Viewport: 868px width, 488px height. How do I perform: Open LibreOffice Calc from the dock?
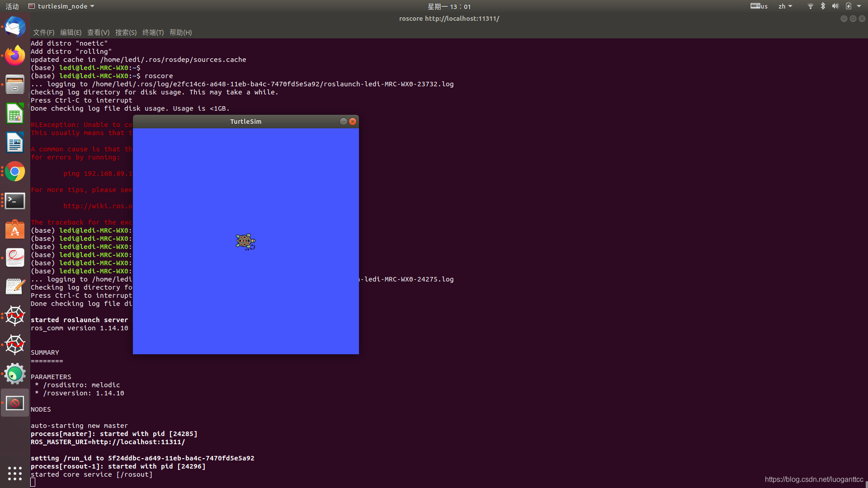tap(15, 114)
